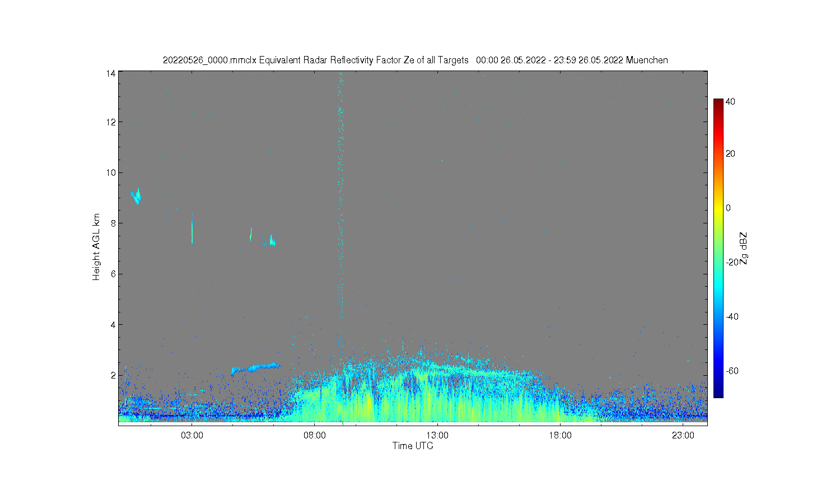Image resolution: width=840 pixels, height=504 pixels.
Task: Click the height tick label 8
Action: coord(113,223)
